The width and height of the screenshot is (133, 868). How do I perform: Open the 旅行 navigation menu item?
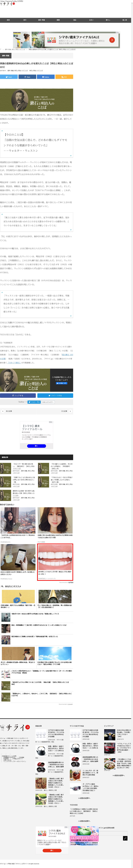coord(25,20)
